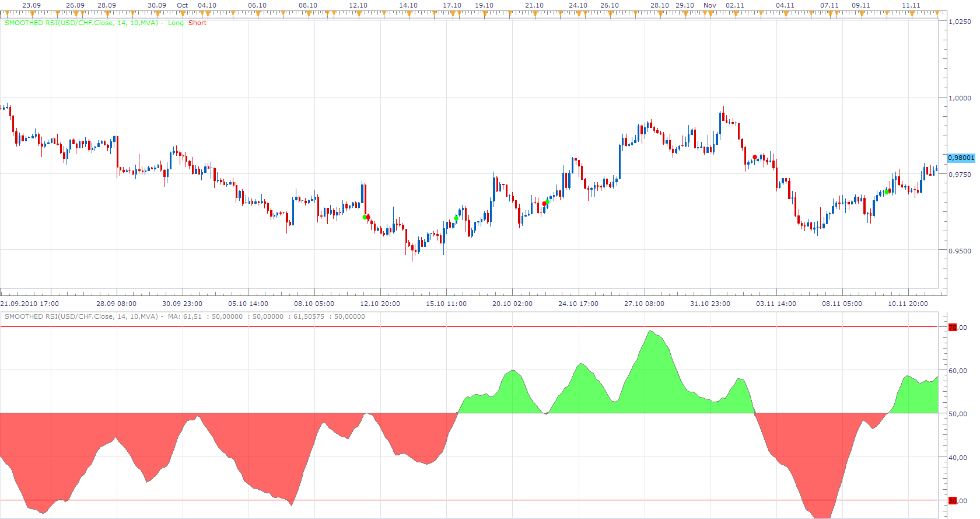Image resolution: width=980 pixels, height=519 pixels.
Task: Click the '05.10 14:00' bottom axis label
Action: click(249, 304)
